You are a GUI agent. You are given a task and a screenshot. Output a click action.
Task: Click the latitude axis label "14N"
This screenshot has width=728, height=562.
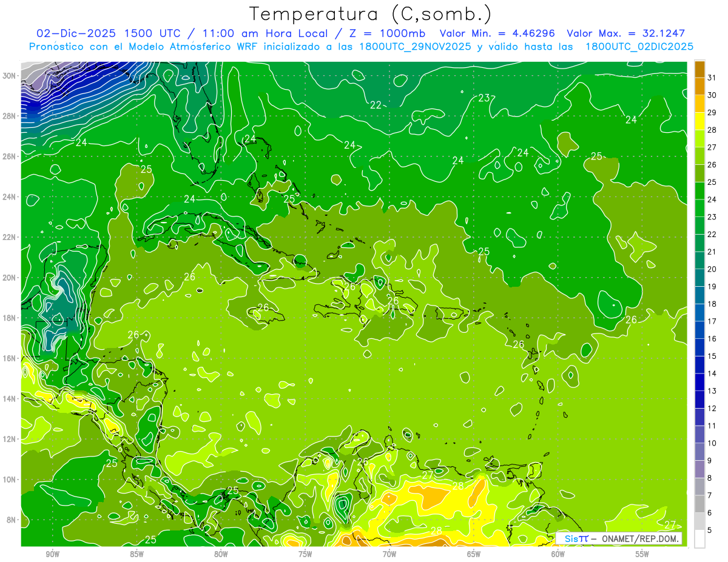click(10, 399)
